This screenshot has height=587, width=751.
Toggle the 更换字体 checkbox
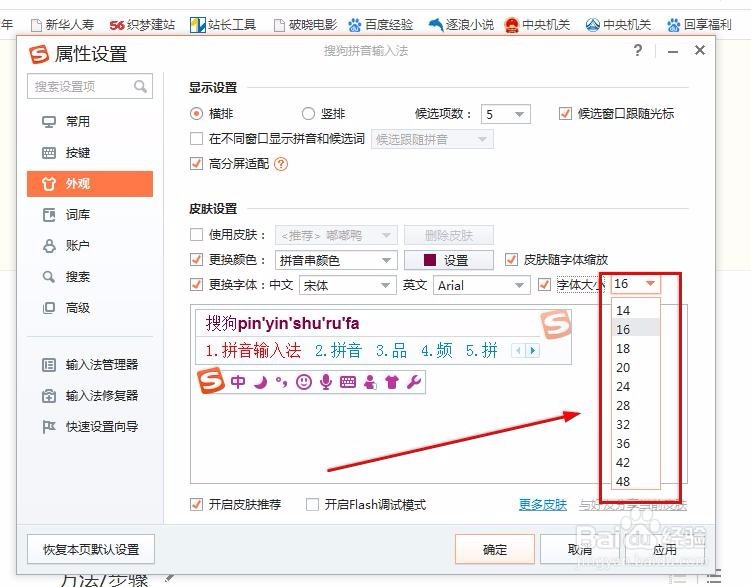pyautogui.click(x=196, y=284)
